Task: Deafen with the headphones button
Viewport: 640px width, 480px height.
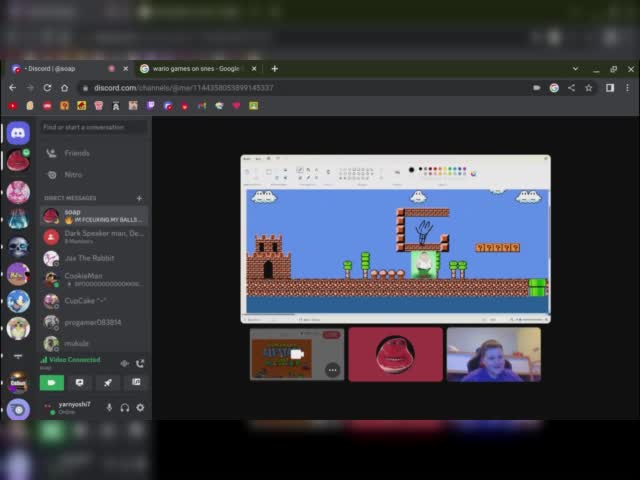Action: click(x=125, y=407)
